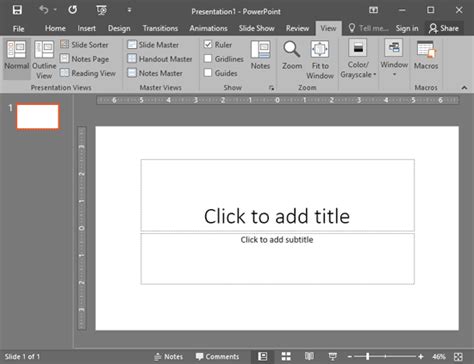Click the Save icon in Quick Access Toolbar
The image size is (474, 364).
[17, 10]
